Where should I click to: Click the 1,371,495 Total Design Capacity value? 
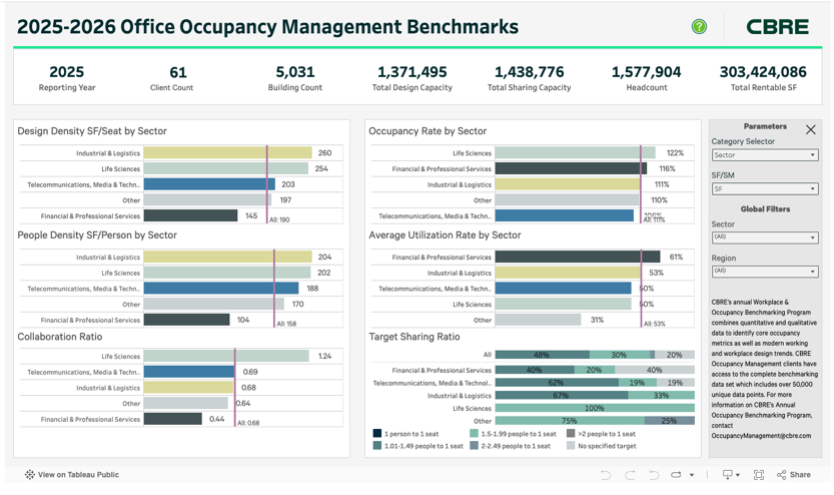click(412, 72)
